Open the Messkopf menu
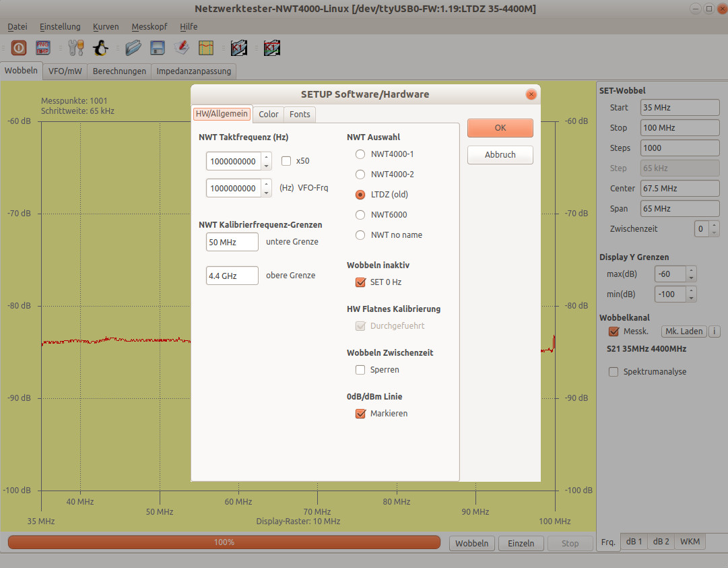 149,27
